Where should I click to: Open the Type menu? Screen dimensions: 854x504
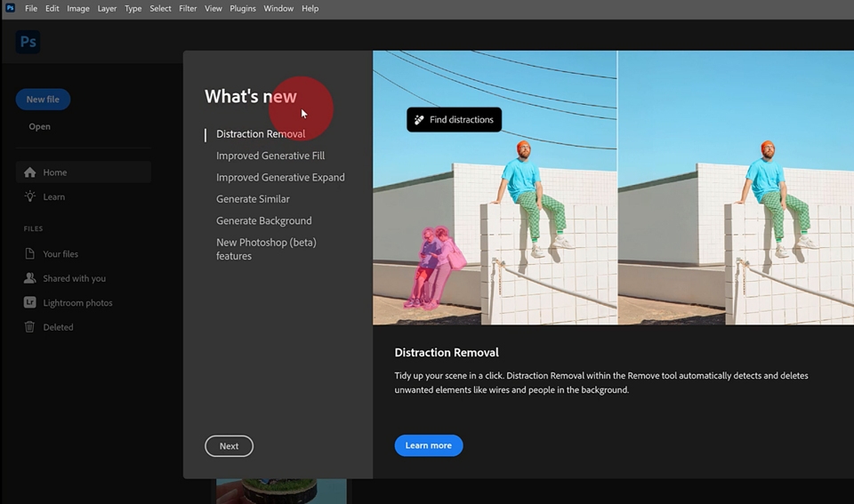tap(133, 9)
